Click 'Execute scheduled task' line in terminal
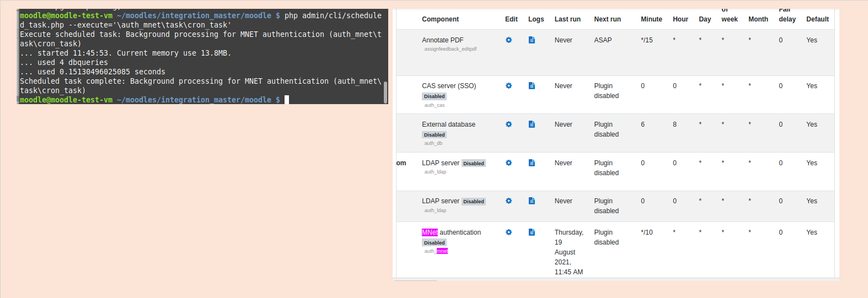The image size is (868, 298). click(201, 39)
